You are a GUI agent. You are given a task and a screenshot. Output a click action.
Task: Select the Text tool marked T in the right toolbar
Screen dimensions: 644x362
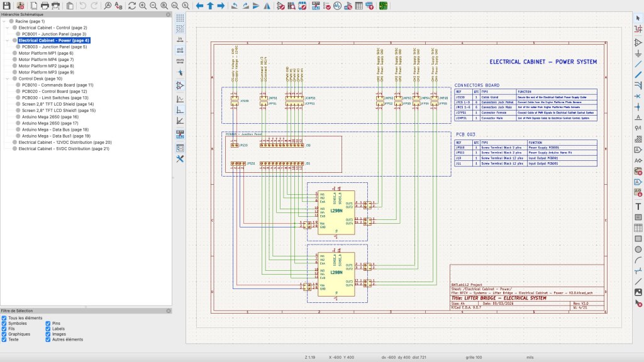tap(638, 206)
